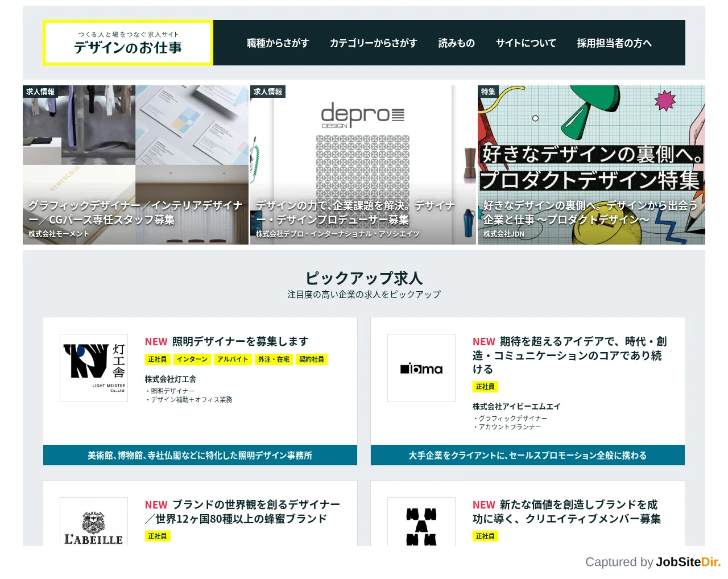The height and width of the screenshot is (579, 728).
Task: Select the 外注・在宅 tag on the 灯工舎 listing
Action: click(x=274, y=359)
